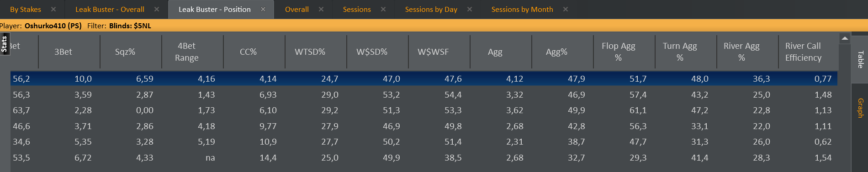Close the By Stakes tab
The height and width of the screenshot is (172, 868).
point(53,9)
